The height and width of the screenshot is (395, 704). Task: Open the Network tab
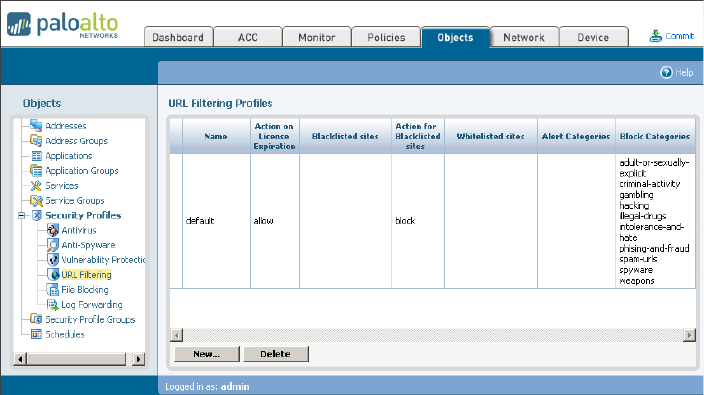pyautogui.click(x=524, y=37)
